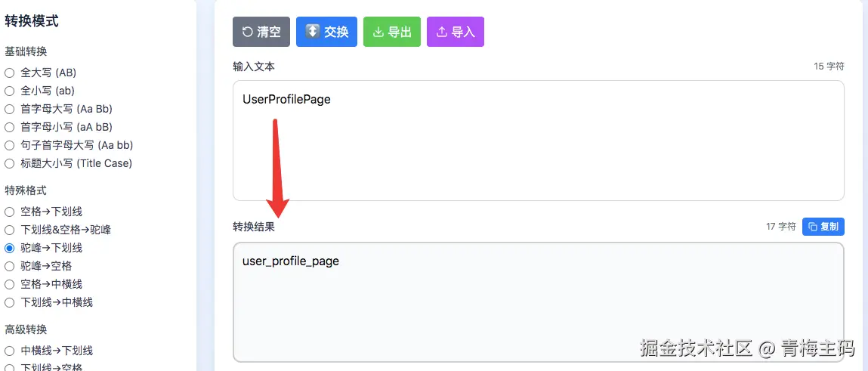Viewport: 868px width, 371px height.
Task: Click the copy icon in 复制 button
Action: [813, 227]
